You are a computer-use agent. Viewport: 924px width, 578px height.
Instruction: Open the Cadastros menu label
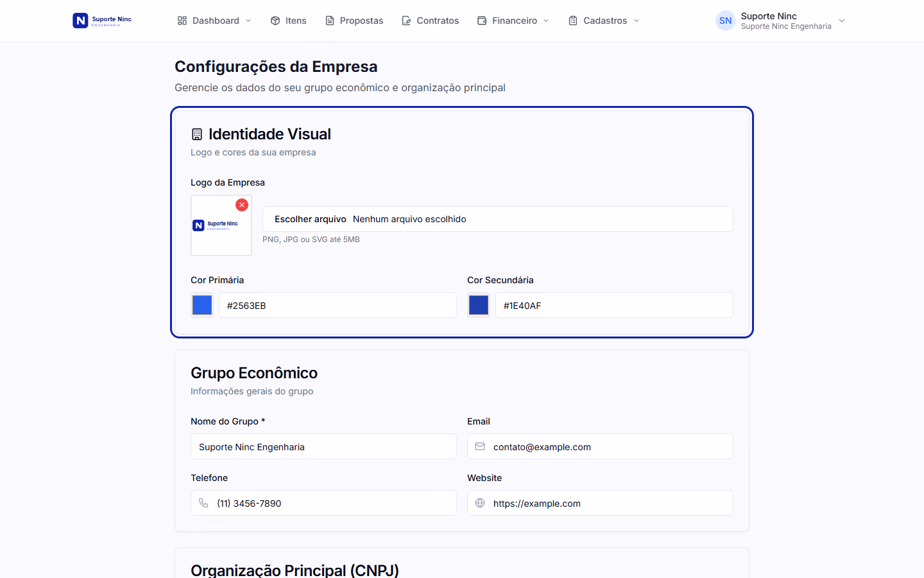click(605, 21)
